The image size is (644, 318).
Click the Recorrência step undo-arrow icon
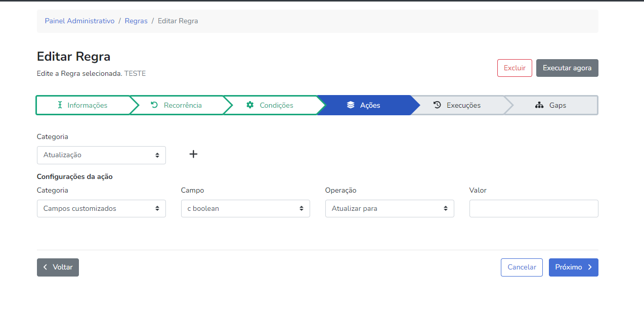(x=154, y=105)
